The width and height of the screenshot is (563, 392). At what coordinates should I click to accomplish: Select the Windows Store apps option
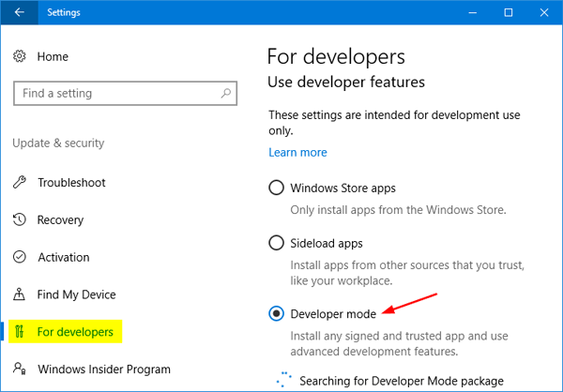click(277, 188)
